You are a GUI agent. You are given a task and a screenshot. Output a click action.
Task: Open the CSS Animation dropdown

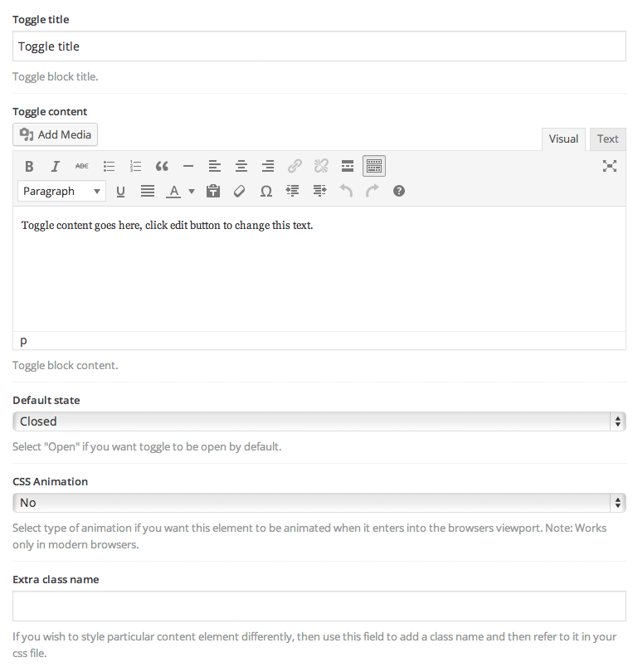pos(319,503)
